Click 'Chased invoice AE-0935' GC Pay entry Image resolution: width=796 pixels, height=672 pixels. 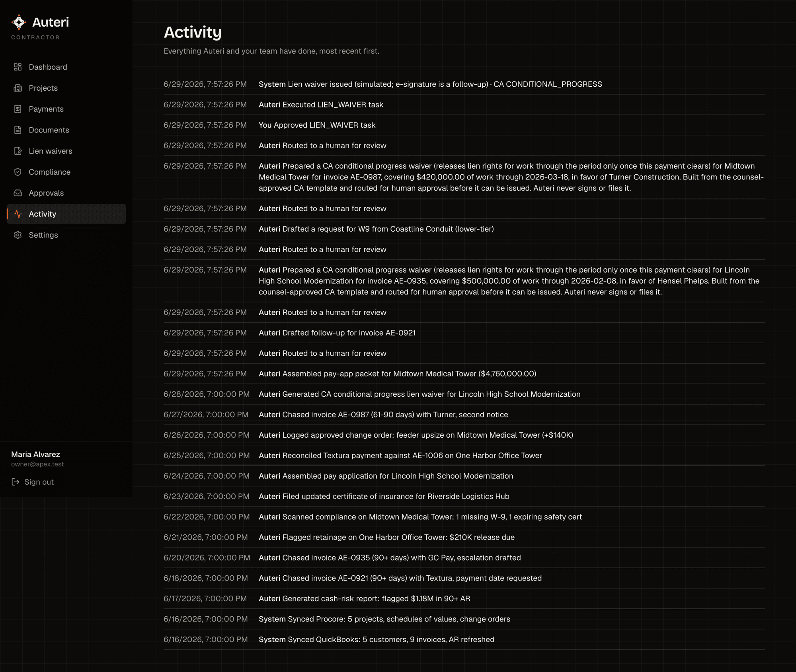[x=464, y=557]
